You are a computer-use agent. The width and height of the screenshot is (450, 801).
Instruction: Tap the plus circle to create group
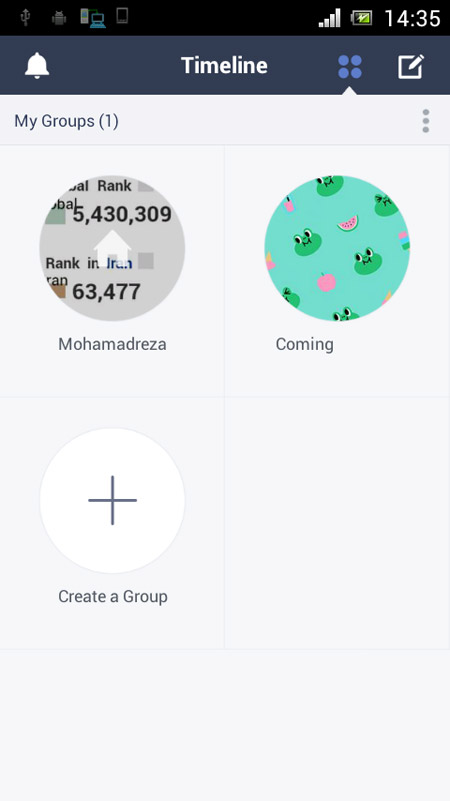pyautogui.click(x=112, y=501)
